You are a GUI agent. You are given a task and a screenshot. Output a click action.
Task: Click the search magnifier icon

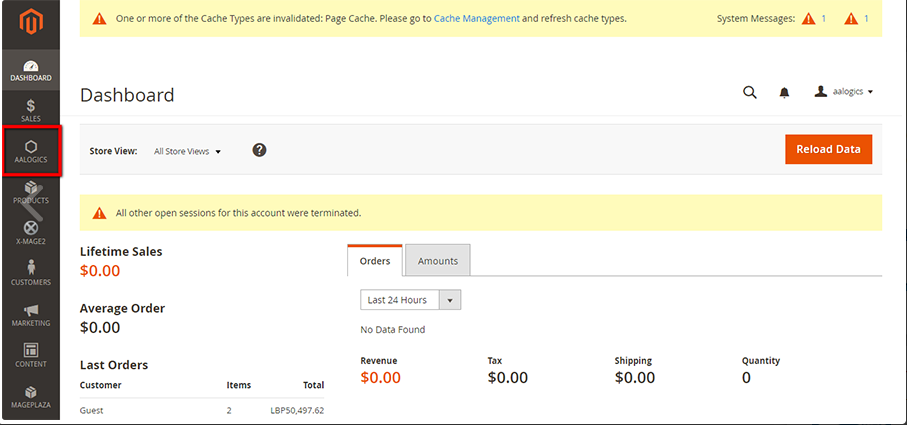(750, 92)
